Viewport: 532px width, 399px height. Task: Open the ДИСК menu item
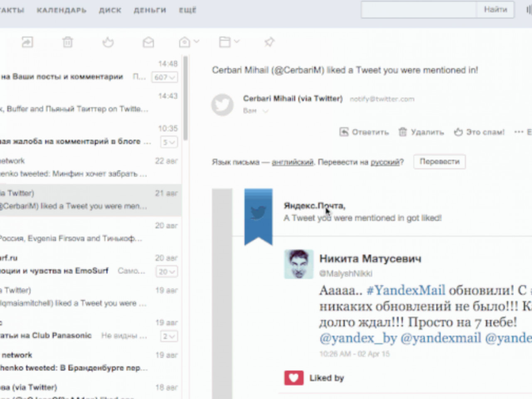110,10
